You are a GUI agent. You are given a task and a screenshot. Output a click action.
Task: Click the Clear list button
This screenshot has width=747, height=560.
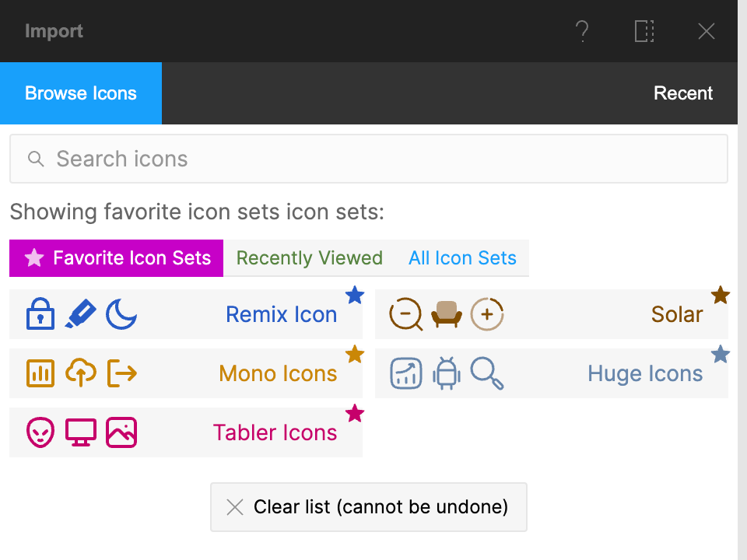click(x=368, y=507)
